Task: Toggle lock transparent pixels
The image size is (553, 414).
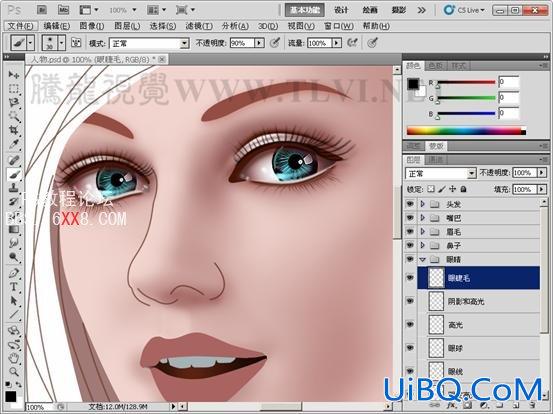Action: [x=431, y=189]
